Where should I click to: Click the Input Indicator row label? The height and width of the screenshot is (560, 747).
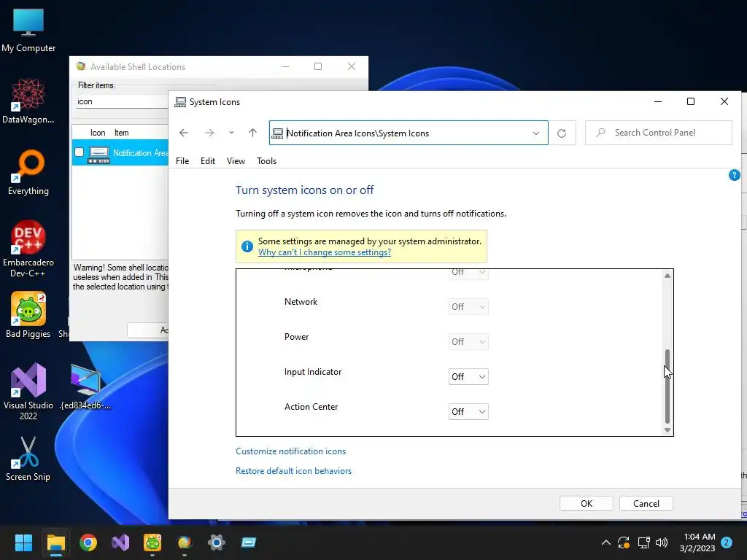(312, 372)
